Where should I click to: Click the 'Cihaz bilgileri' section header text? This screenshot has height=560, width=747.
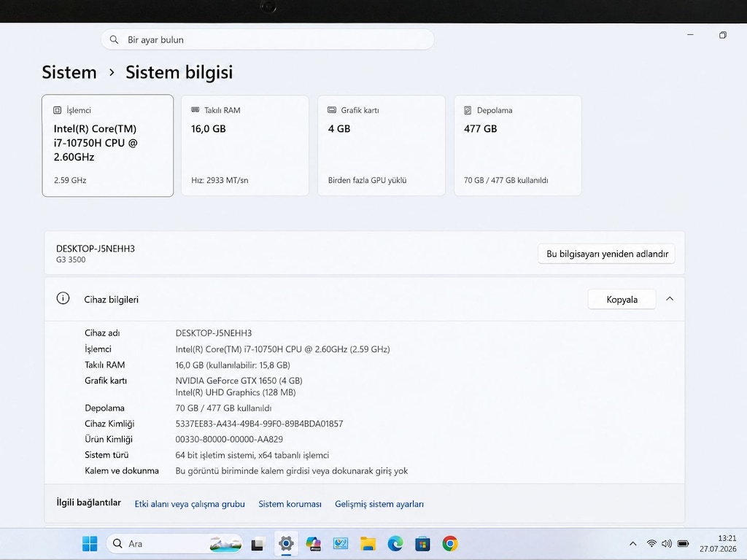tap(112, 300)
